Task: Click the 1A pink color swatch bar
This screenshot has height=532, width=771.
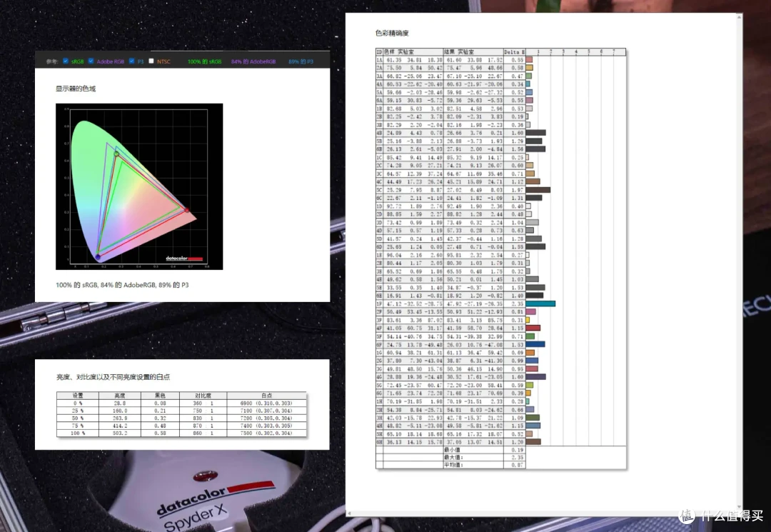Action: [529, 59]
